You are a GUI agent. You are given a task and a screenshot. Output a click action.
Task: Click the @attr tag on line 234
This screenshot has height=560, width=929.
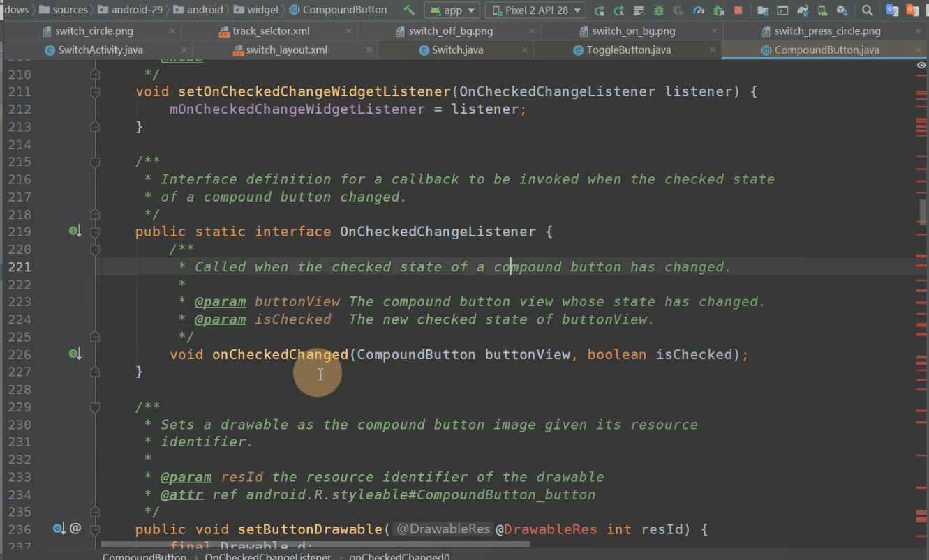(x=182, y=494)
